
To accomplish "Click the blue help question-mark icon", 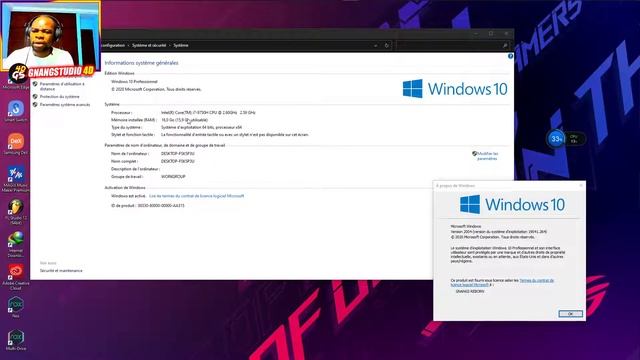I will [510, 56].
